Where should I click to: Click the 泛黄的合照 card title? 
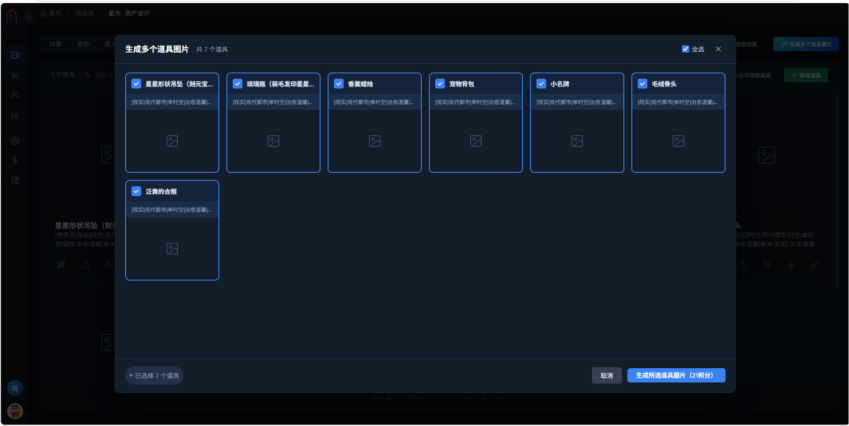pyautogui.click(x=161, y=192)
